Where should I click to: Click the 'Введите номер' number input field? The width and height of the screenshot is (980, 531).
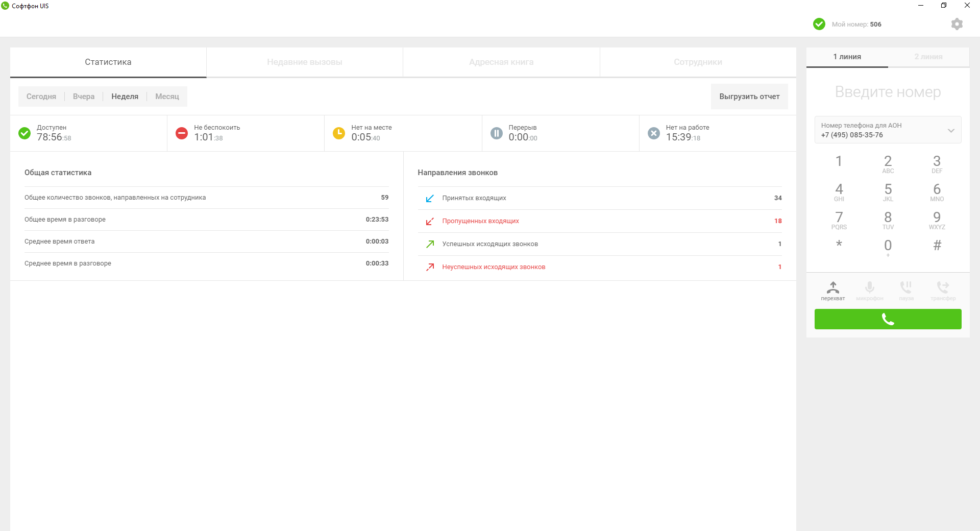[888, 92]
